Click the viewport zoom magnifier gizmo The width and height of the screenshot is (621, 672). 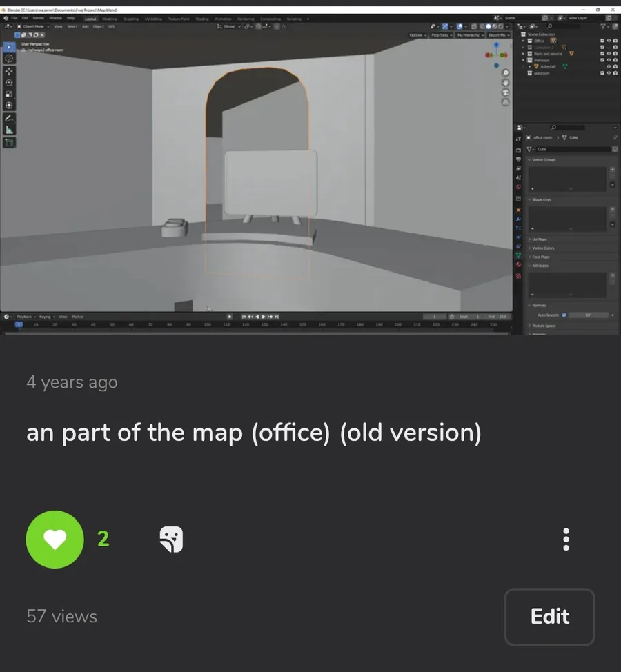(505, 73)
